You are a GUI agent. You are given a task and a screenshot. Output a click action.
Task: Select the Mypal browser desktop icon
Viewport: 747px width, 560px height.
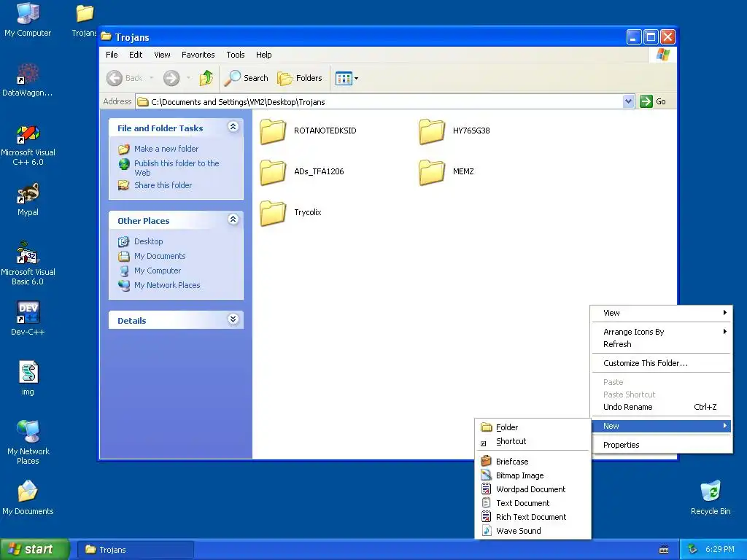pos(28,200)
